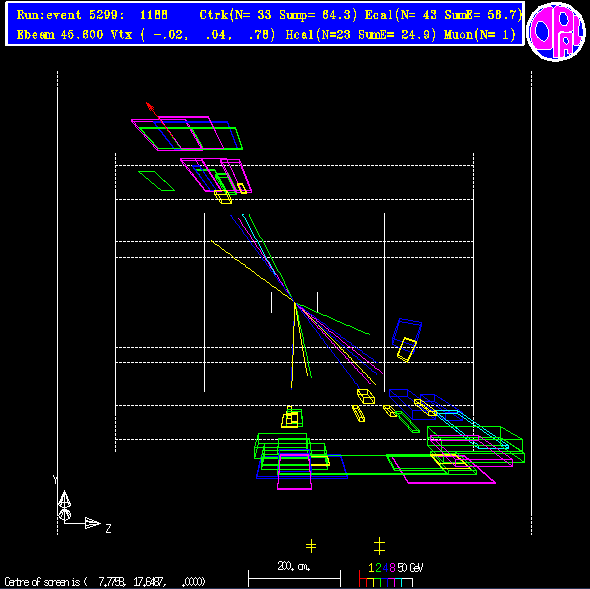Click the left yellow cross marker below the detector
This screenshot has width=590, height=589.
[x=311, y=545]
